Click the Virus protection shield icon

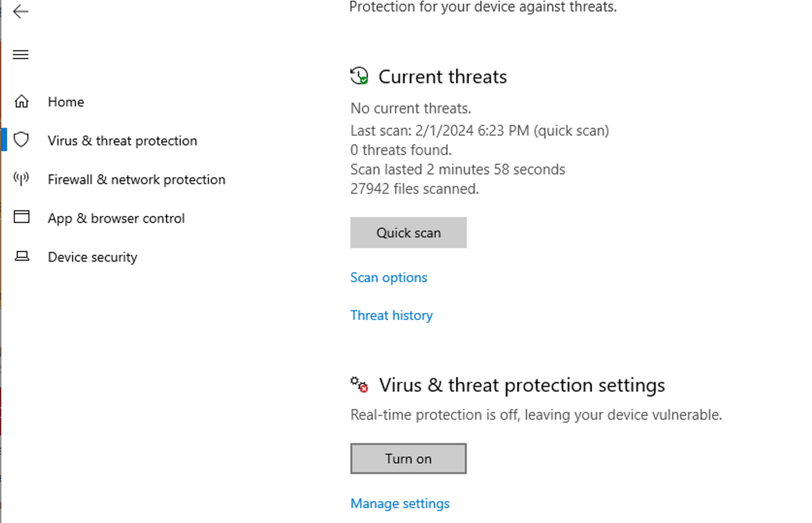click(21, 140)
